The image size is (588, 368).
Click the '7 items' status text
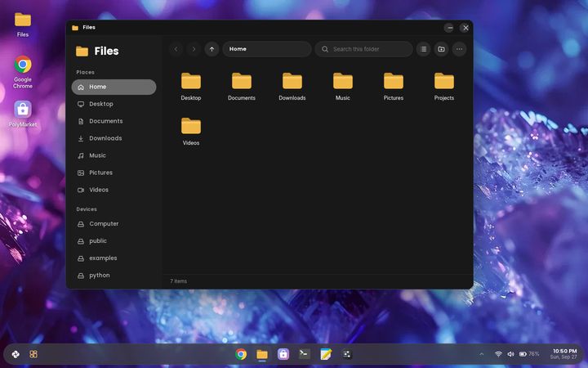click(179, 281)
